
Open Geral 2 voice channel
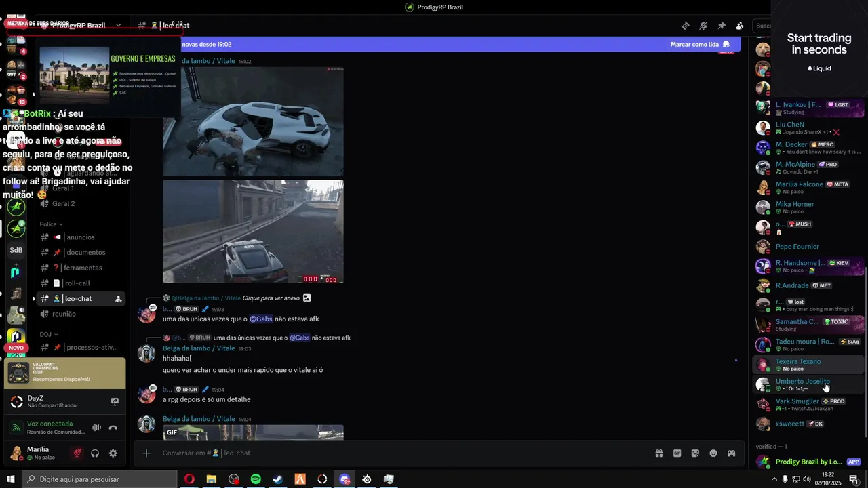(81, 203)
